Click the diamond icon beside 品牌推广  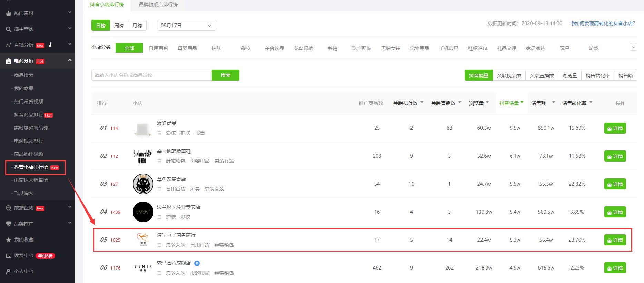(9, 224)
